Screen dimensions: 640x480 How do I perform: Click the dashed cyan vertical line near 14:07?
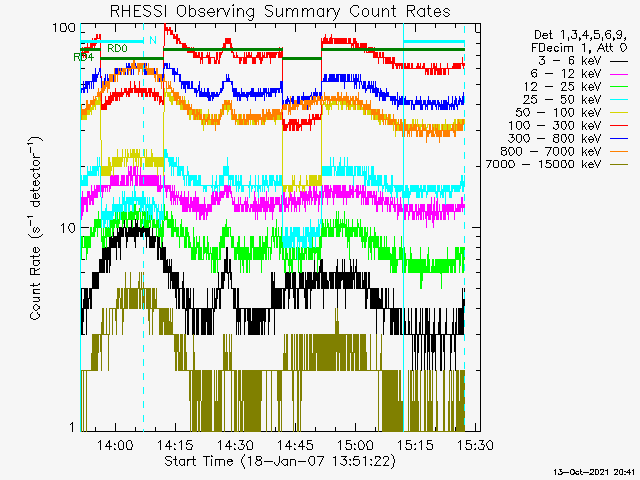pyautogui.click(x=143, y=227)
